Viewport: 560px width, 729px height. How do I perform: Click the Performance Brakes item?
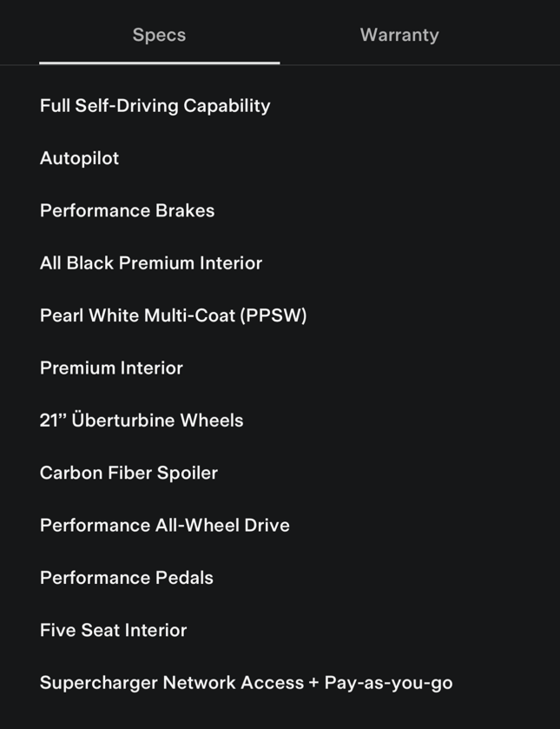pyautogui.click(x=127, y=211)
